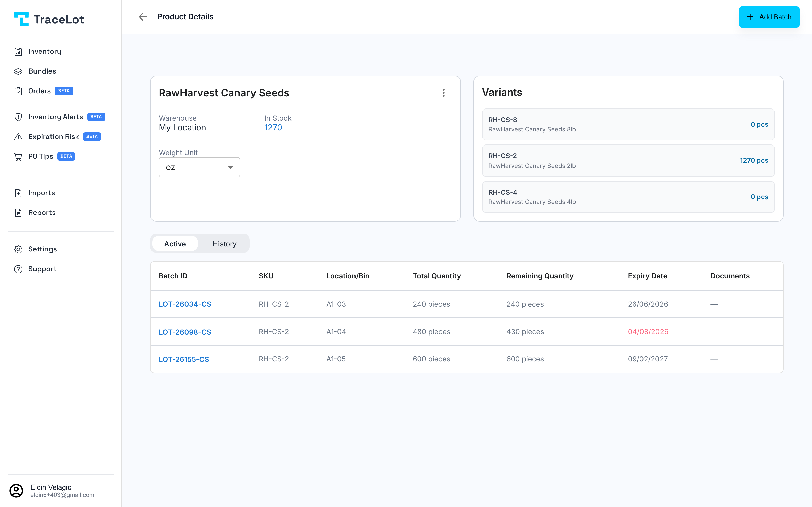Open batch LOT-26155-CS link
Screen dimensions: 812x507
pyautogui.click(x=184, y=359)
